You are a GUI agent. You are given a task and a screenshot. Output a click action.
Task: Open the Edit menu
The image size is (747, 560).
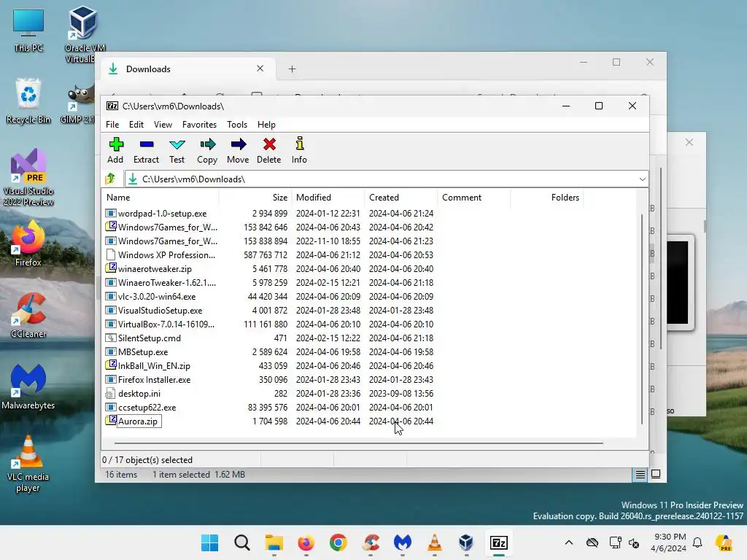point(136,124)
